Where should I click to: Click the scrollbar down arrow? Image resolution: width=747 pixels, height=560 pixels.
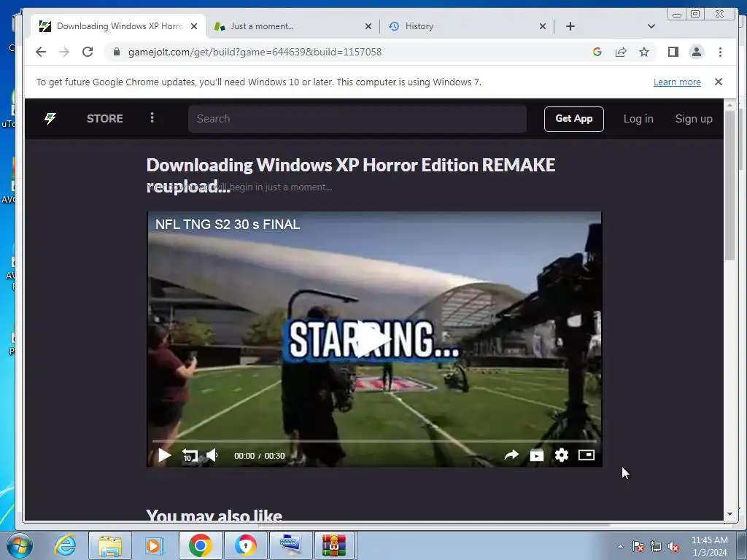(729, 514)
